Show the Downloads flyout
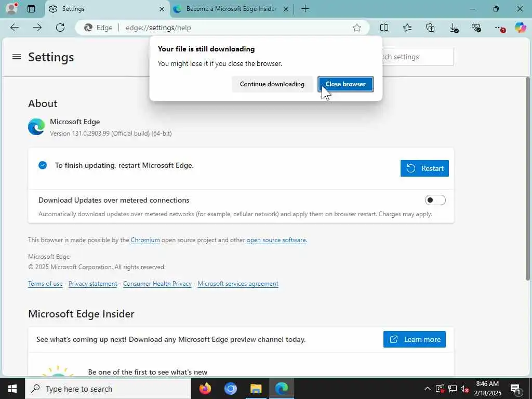This screenshot has width=532, height=399. [x=454, y=28]
